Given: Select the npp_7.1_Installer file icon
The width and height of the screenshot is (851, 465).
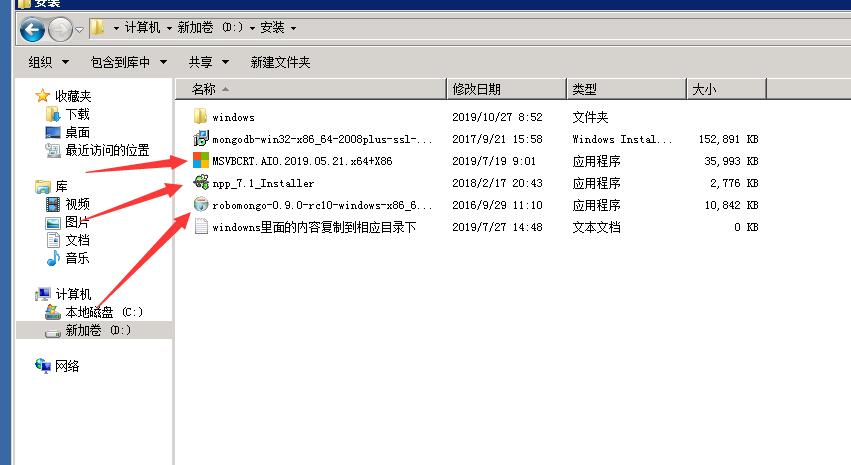Looking at the screenshot, I should click(200, 183).
